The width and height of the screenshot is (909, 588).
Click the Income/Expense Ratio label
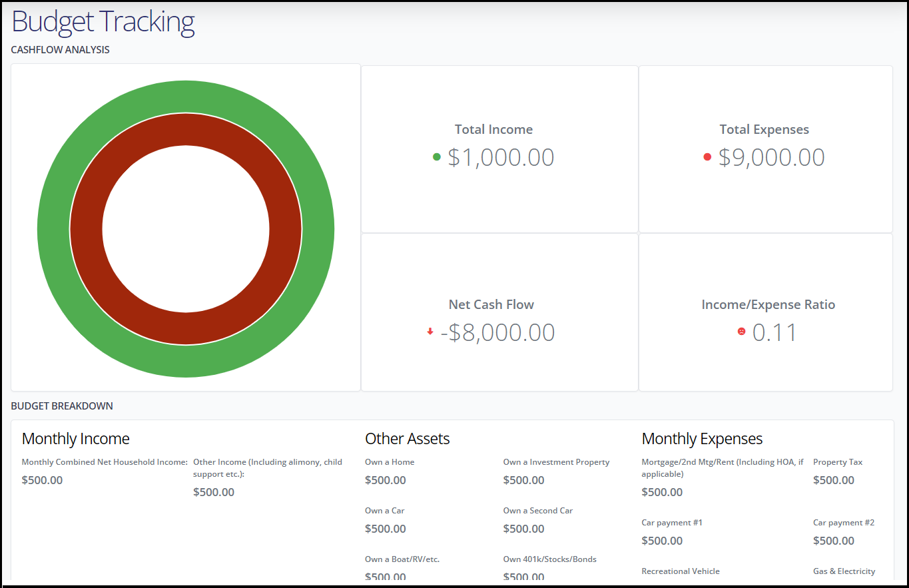click(x=768, y=305)
